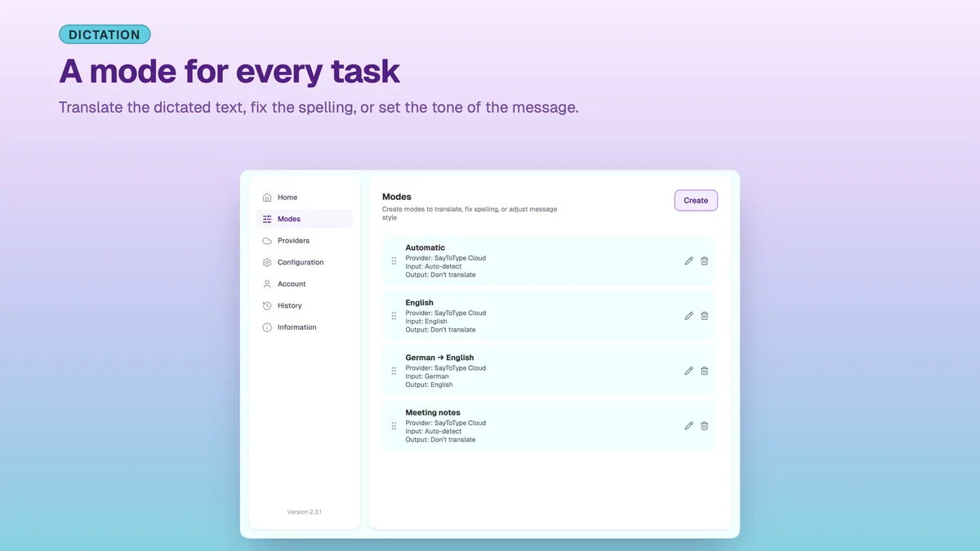
Task: Click drag handle of German → English mode
Action: [394, 371]
